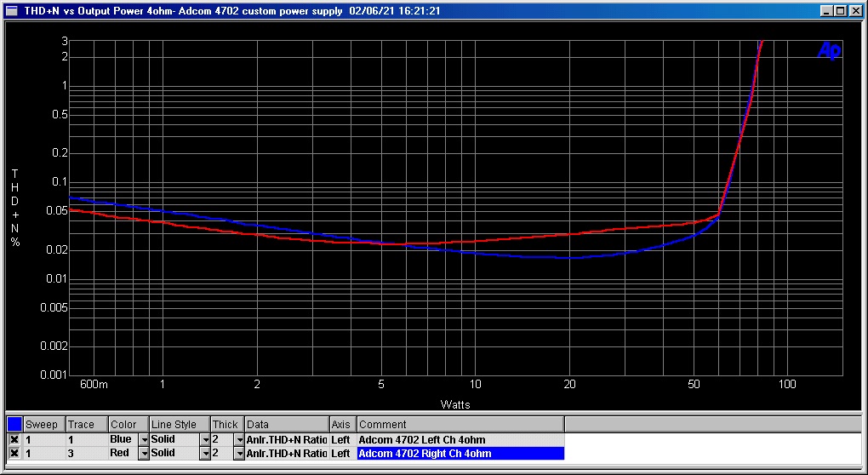Click the '0.02' y-axis tick label
This screenshot has width=868, height=475.
point(56,250)
